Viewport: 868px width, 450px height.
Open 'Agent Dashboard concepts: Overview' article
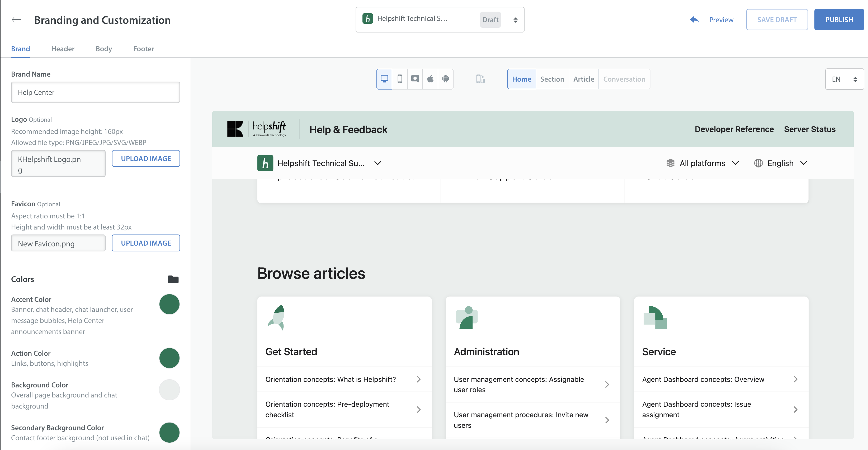721,379
